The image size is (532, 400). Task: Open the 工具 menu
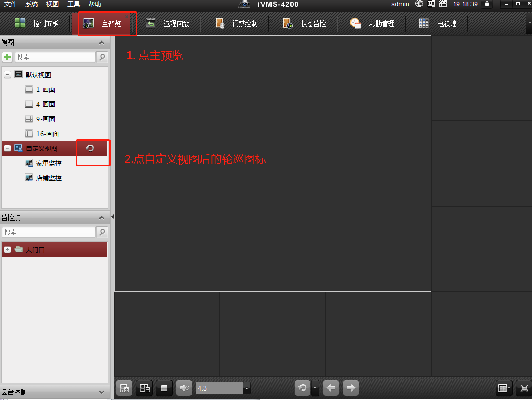tap(74, 4)
